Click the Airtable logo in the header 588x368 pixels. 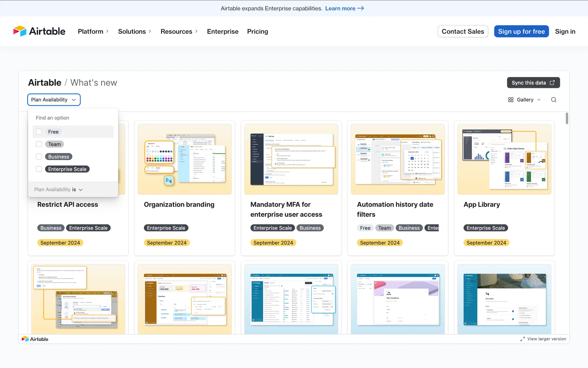pos(39,31)
